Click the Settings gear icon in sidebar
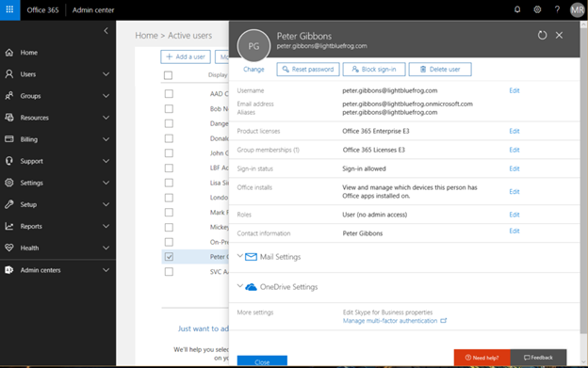The height and width of the screenshot is (368, 588). pyautogui.click(x=9, y=183)
